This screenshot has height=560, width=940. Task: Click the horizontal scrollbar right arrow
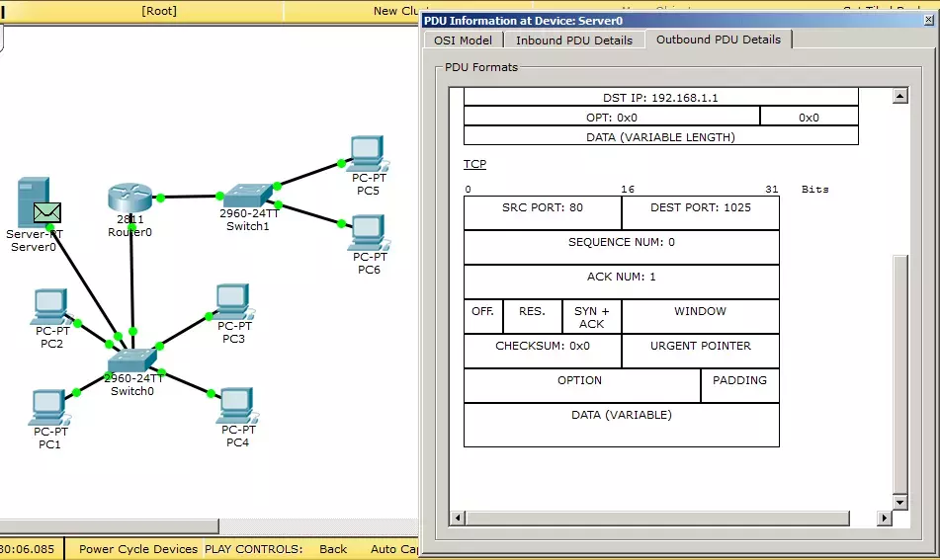pyautogui.click(x=885, y=519)
